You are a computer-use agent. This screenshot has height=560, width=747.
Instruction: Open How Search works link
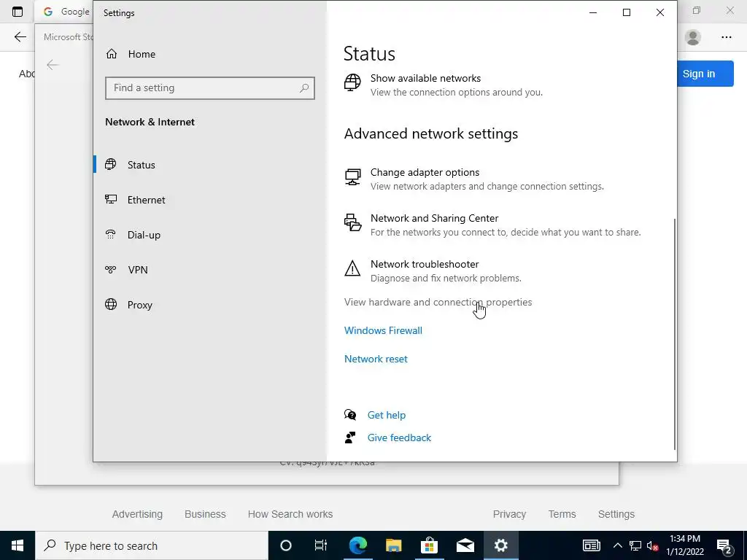(x=290, y=514)
